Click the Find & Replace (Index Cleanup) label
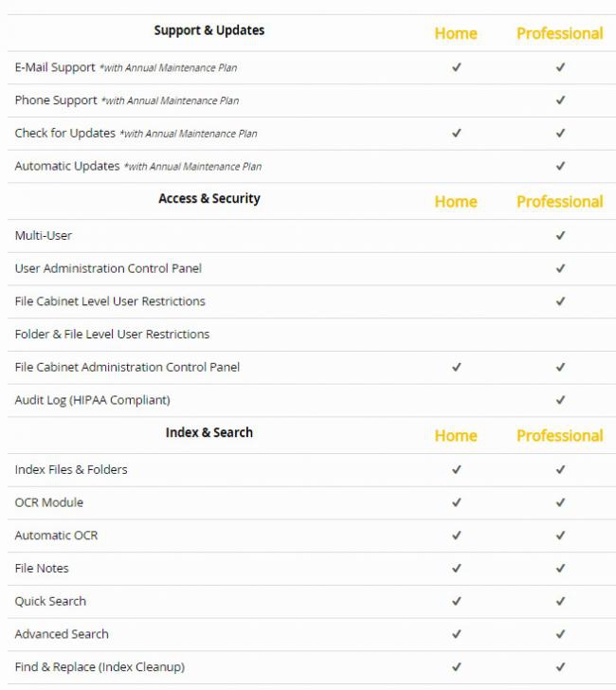Image resolution: width=616 pixels, height=690 pixels. pyautogui.click(x=100, y=667)
